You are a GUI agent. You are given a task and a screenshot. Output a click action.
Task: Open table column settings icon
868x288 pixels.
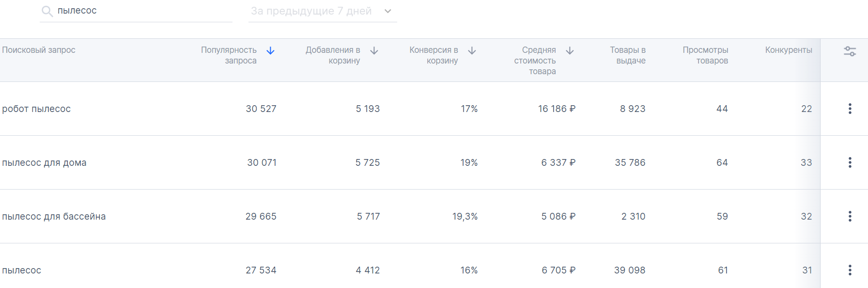click(850, 51)
